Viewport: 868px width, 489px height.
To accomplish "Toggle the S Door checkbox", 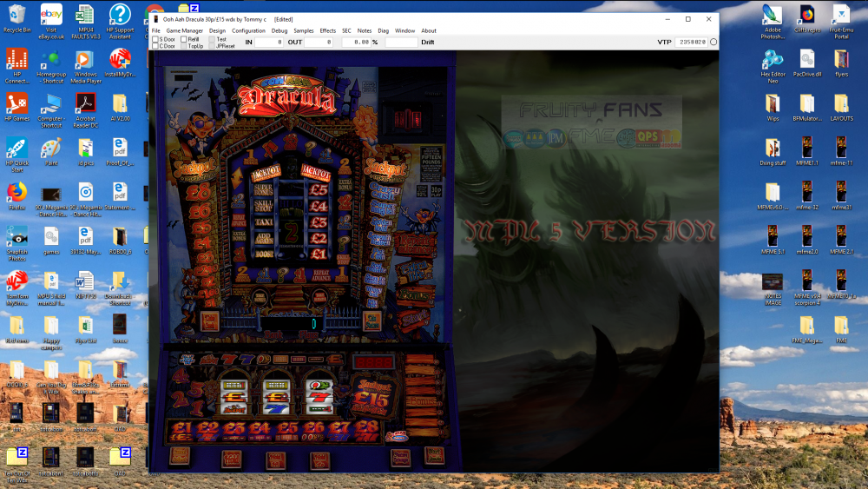I will tap(155, 39).
